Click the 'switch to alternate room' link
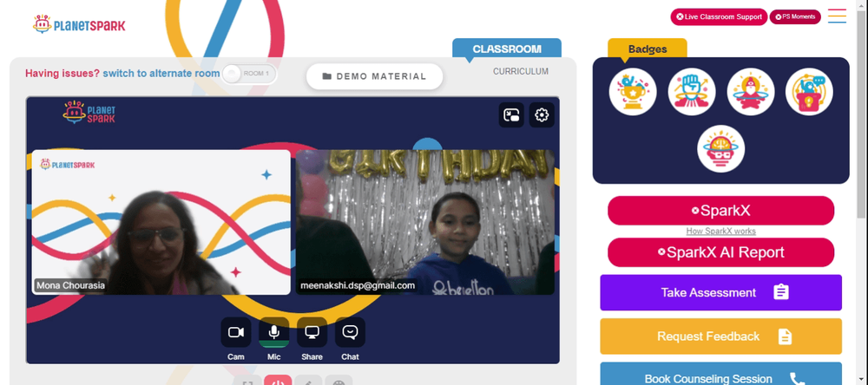The height and width of the screenshot is (385, 868). [161, 74]
